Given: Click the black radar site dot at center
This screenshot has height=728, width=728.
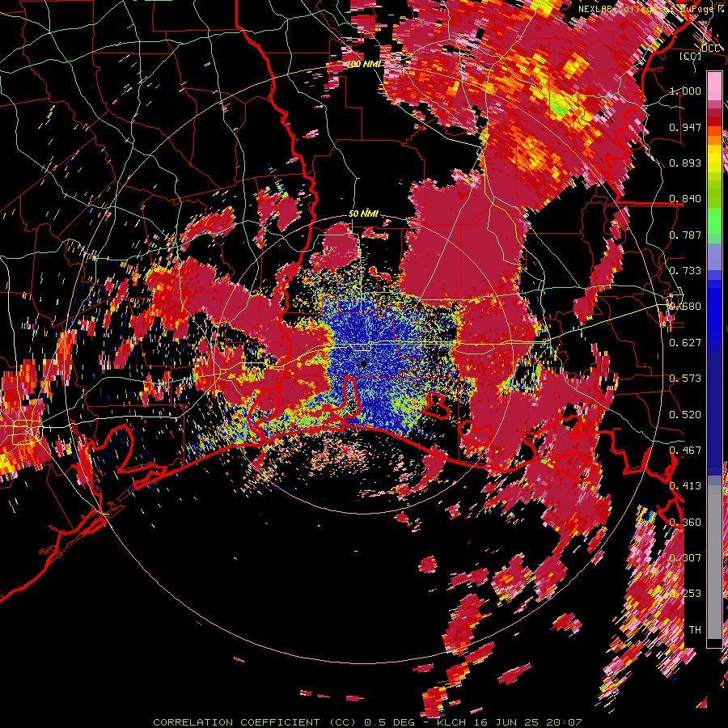Looking at the screenshot, I should pos(364,365).
